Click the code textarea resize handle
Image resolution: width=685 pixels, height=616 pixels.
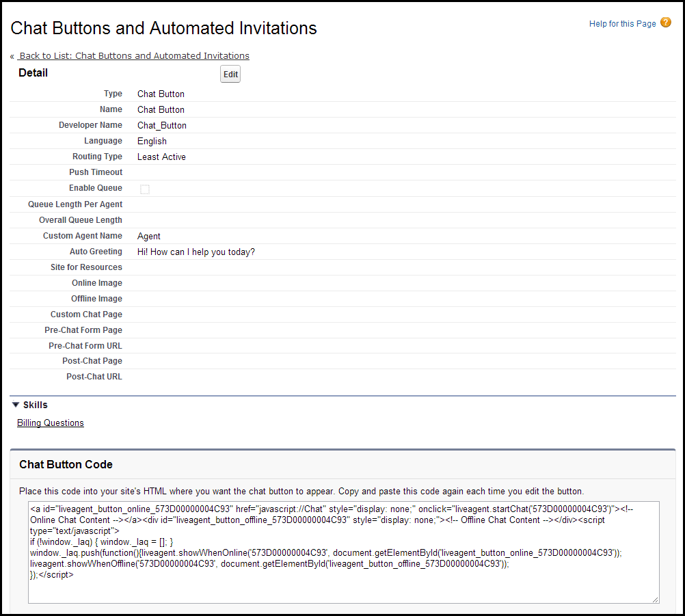pyautogui.click(x=655, y=600)
